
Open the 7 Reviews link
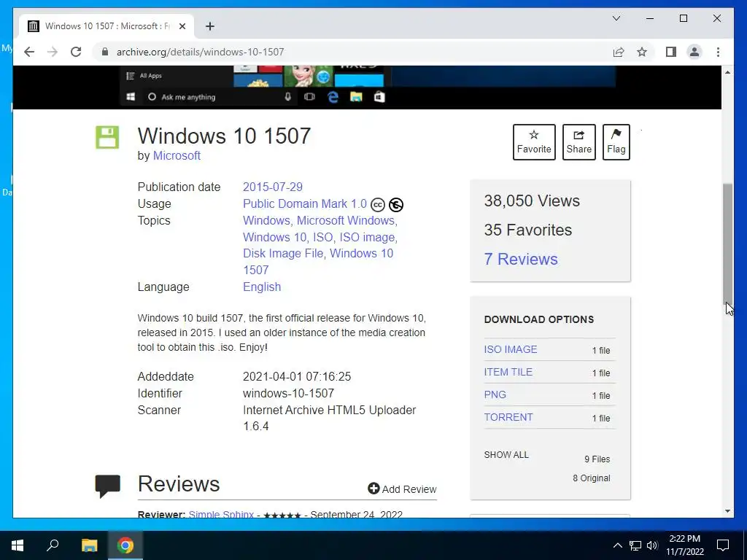(x=521, y=259)
